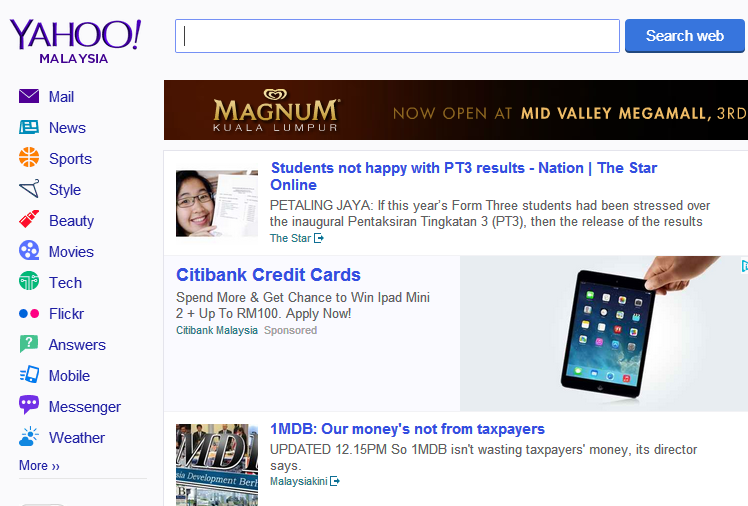Click the Answers question mark icon
The image size is (748, 506).
[x=29, y=345]
